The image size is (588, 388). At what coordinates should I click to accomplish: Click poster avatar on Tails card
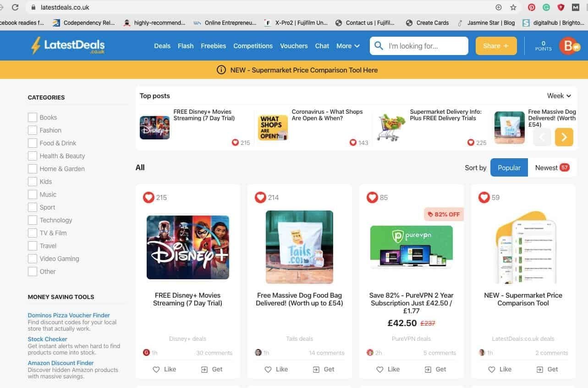258,353
